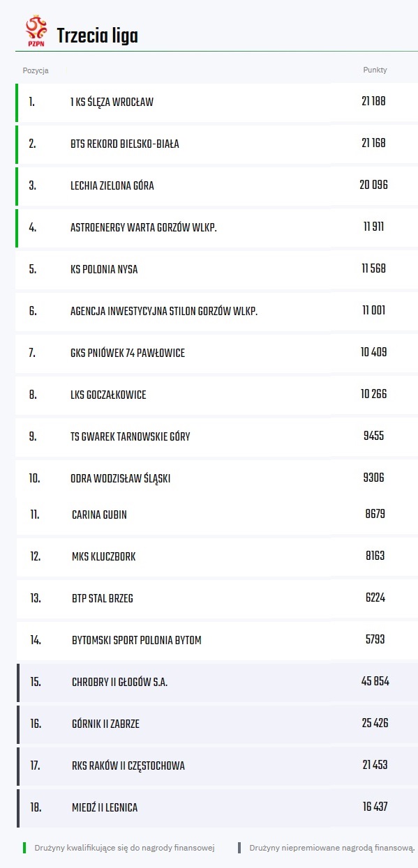Click the 25 426 points for Górnik II Zabrze

[x=375, y=724]
